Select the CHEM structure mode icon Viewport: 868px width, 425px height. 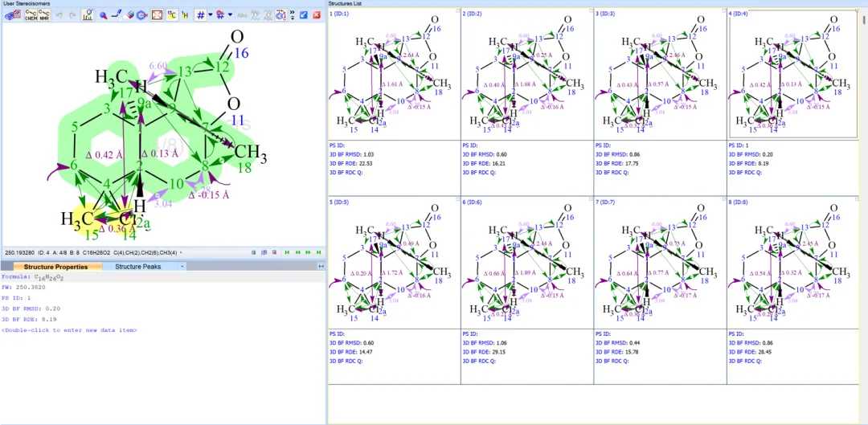(x=31, y=15)
